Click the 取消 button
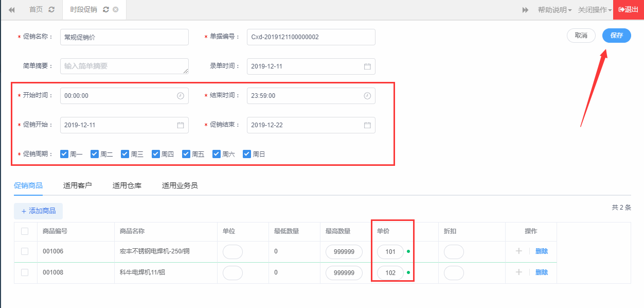 pos(581,36)
